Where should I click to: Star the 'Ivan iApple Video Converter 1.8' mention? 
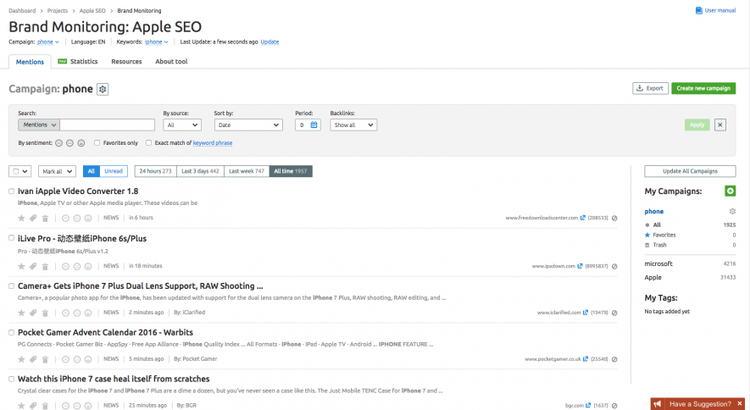tap(21, 218)
